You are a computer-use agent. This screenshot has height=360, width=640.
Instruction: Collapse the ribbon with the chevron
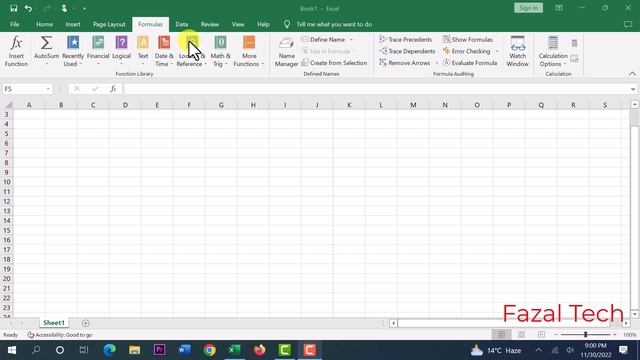(x=632, y=74)
